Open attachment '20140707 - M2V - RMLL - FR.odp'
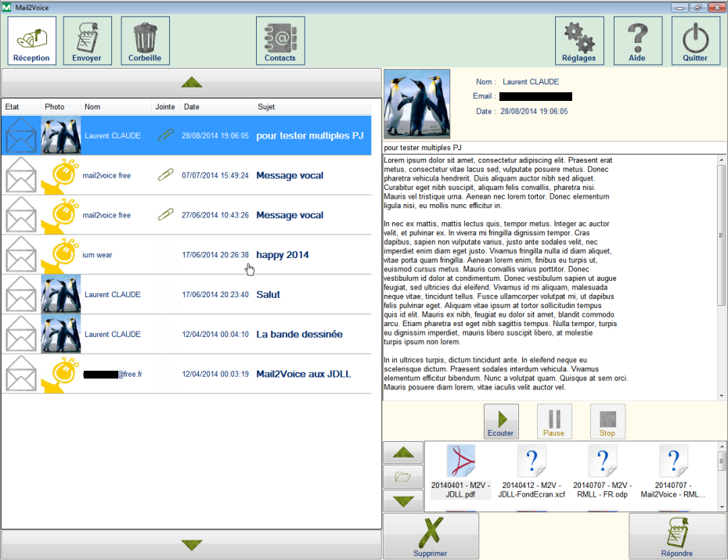 pos(602,472)
